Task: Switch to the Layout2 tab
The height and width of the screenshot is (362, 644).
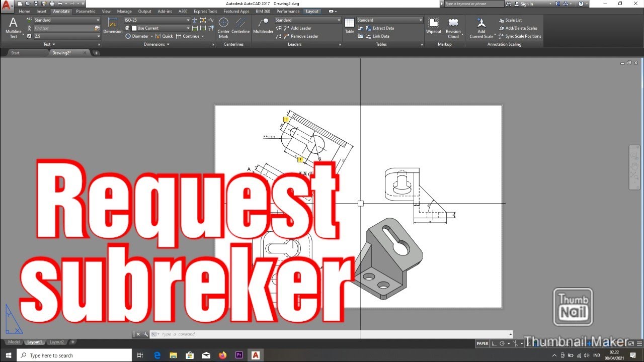Action: [x=57, y=342]
